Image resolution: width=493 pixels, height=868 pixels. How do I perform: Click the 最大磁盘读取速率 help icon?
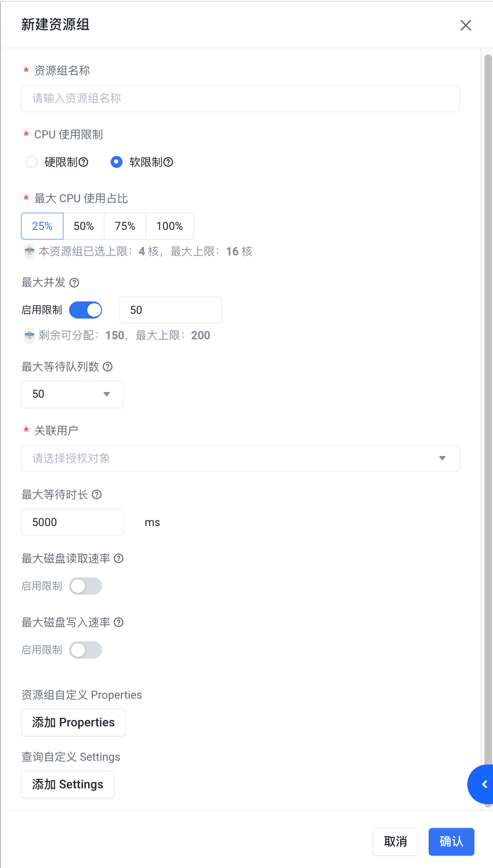[x=119, y=558]
